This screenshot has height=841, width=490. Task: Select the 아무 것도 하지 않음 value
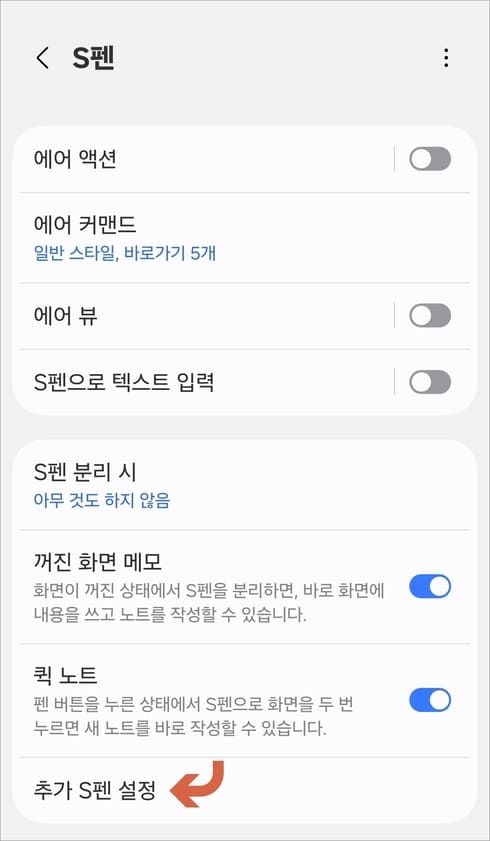coord(102,500)
